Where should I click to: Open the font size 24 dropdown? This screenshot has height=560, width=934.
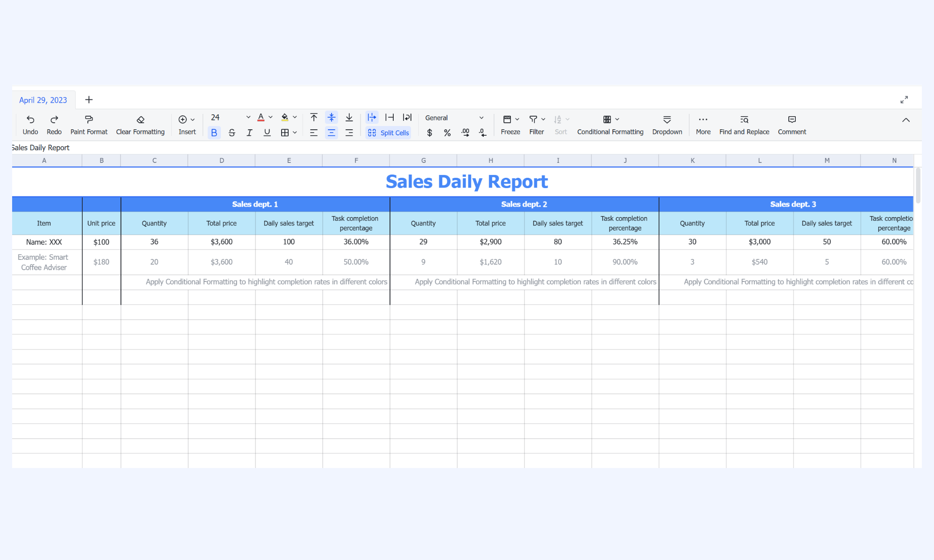230,117
